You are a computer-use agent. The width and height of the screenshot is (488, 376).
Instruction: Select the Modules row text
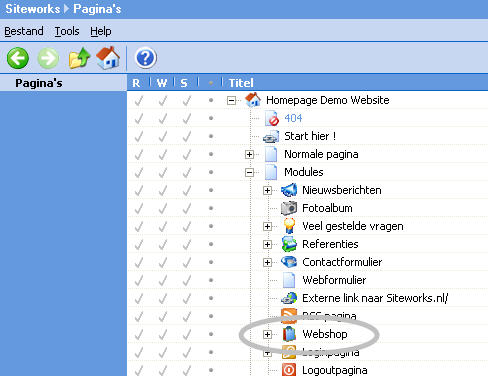[x=304, y=172]
